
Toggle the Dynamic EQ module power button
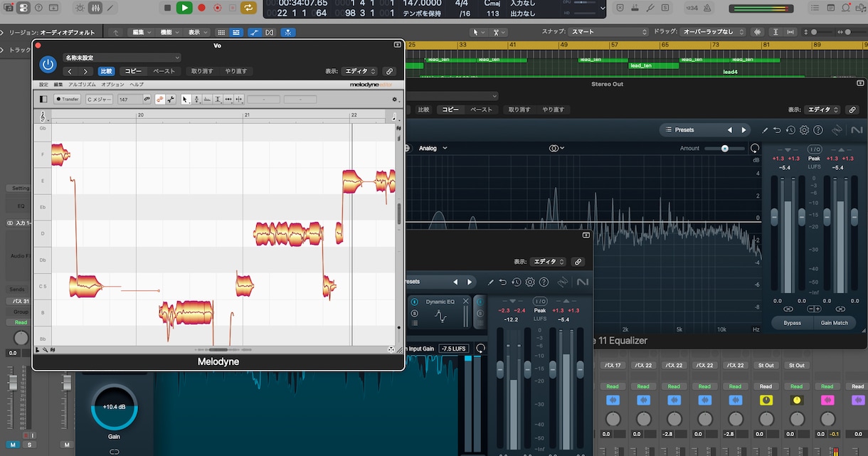pos(414,302)
